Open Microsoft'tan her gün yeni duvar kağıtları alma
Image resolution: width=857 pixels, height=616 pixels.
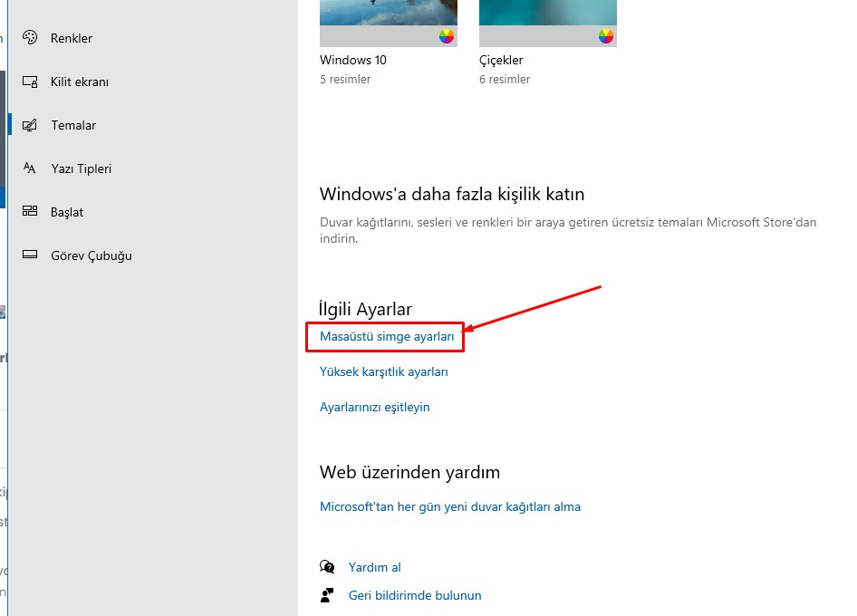point(450,506)
